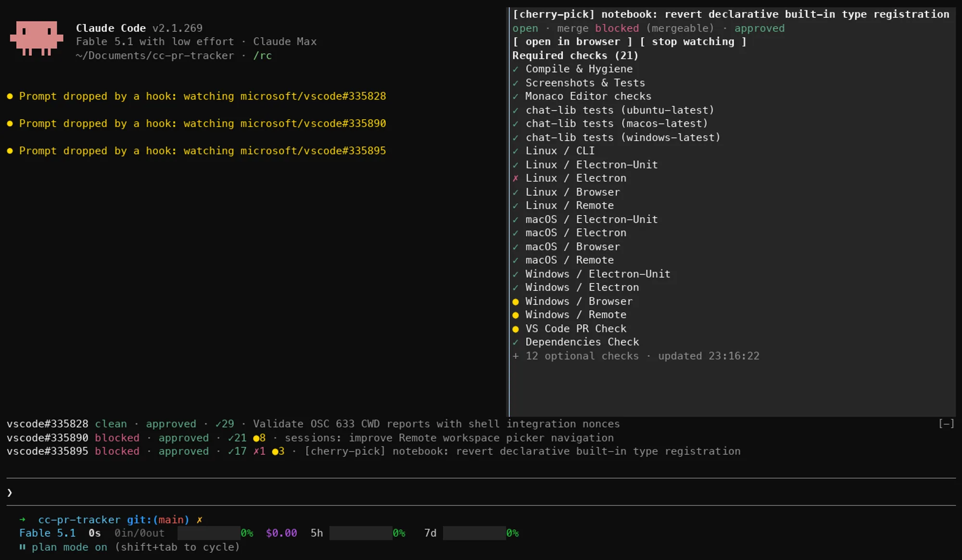Focus the command prompt input line
The image size is (962, 560).
481,492
